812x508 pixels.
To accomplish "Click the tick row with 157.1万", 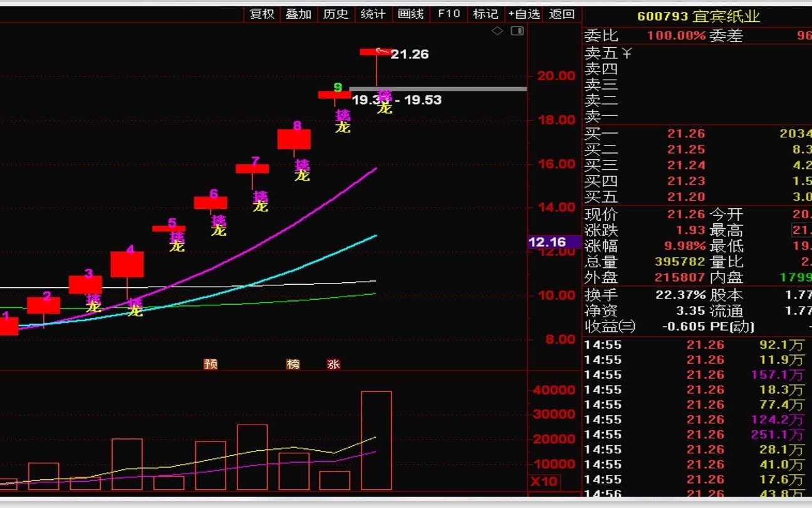I will (697, 375).
